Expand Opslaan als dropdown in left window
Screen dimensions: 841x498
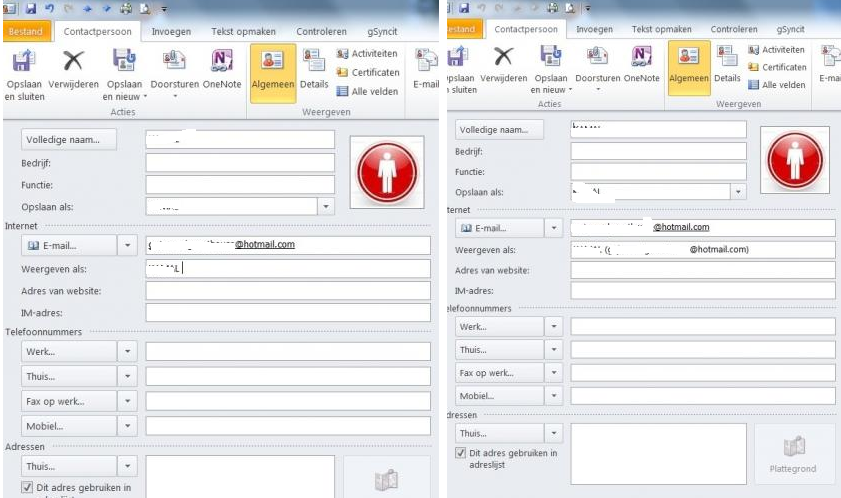[x=326, y=207]
